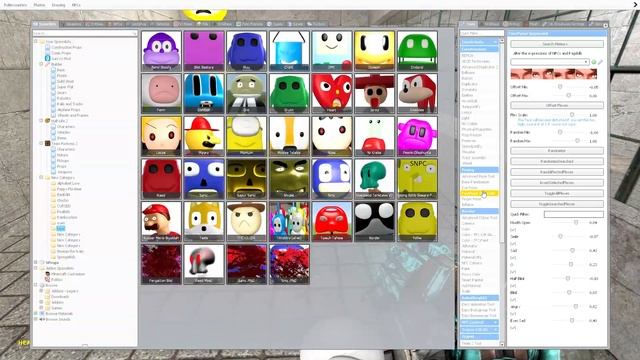Collapse the New Category tree node
This screenshot has height=360, width=640.
click(41, 178)
